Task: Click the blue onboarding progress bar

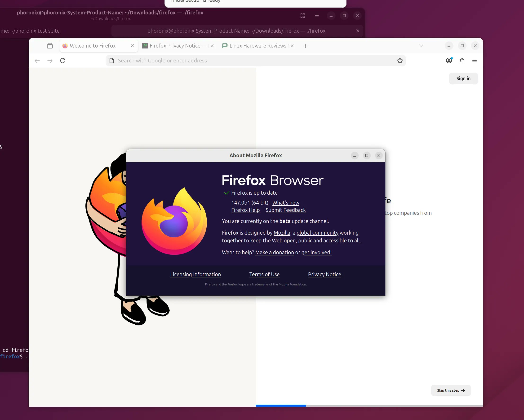Action: point(281,406)
